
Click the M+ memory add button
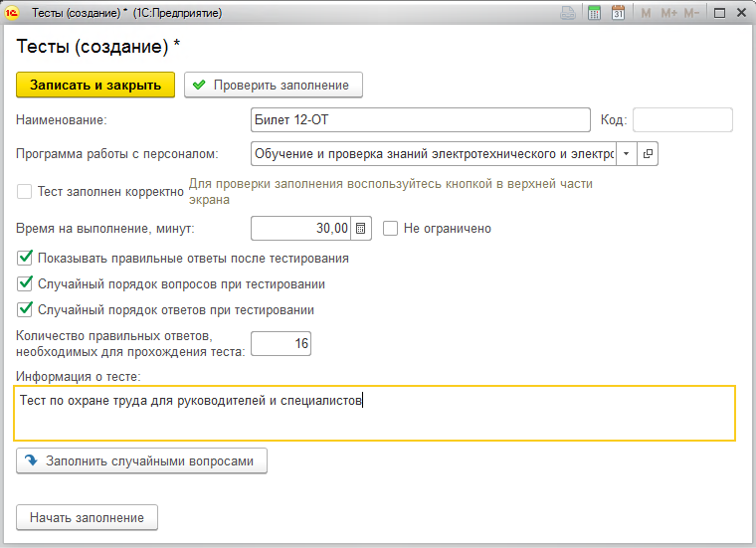coord(668,14)
